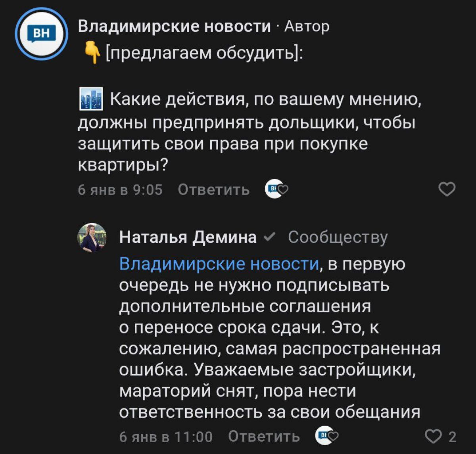
Task: Open the Владимирские новости community avatar
Action: (41, 34)
